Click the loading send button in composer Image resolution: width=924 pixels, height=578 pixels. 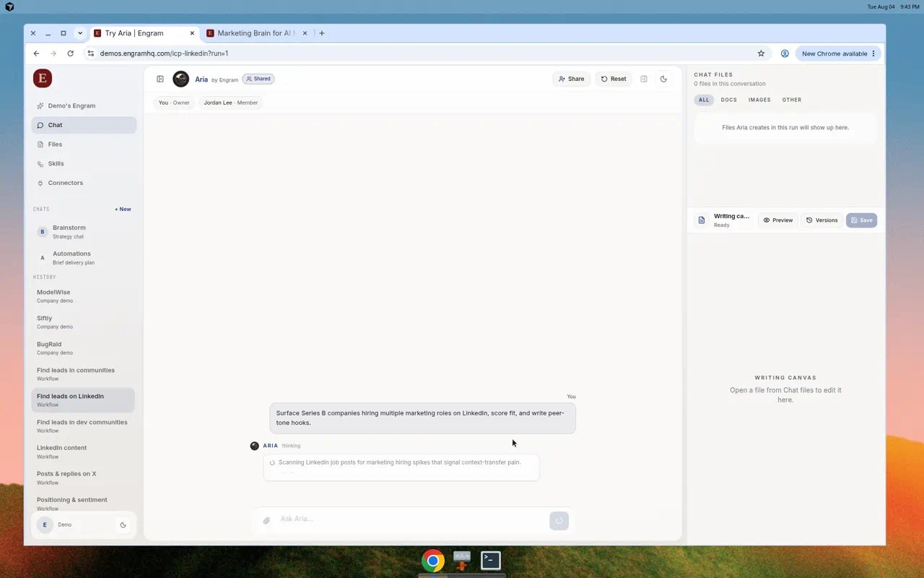559,520
